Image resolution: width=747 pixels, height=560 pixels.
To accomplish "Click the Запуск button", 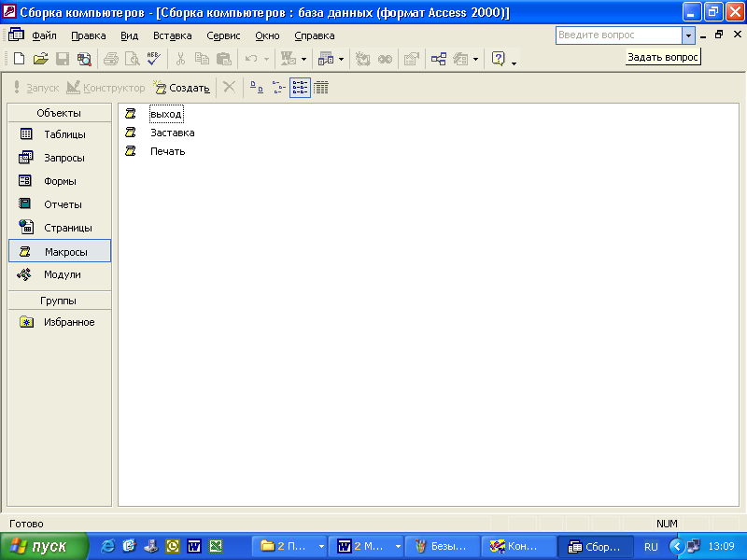I will [x=35, y=88].
